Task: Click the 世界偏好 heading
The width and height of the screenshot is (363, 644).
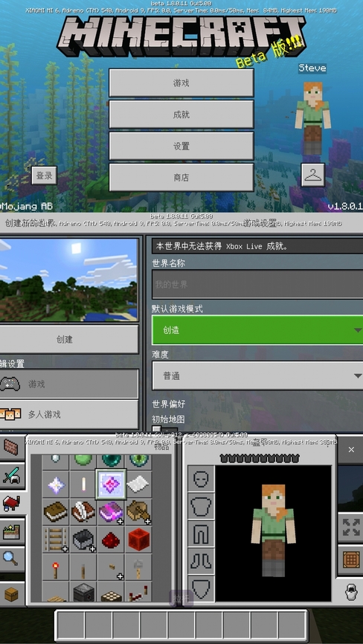Action: click(168, 404)
